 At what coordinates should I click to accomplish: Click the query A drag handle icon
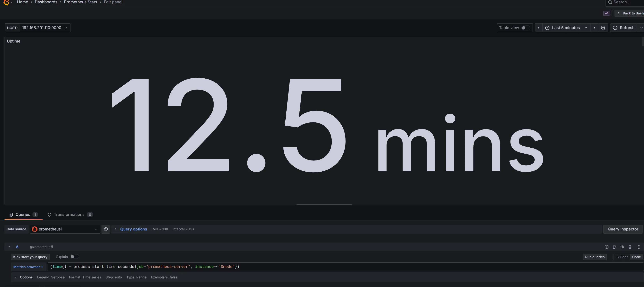click(x=639, y=247)
